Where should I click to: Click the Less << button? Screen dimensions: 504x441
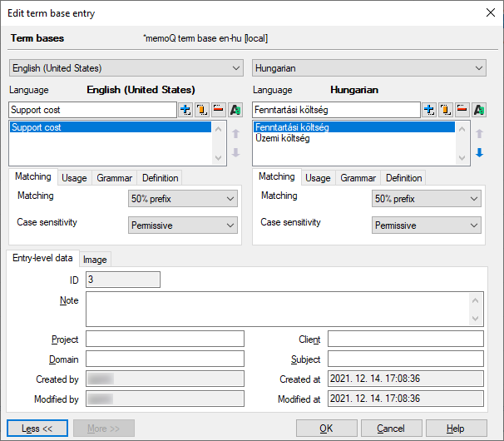pos(37,429)
